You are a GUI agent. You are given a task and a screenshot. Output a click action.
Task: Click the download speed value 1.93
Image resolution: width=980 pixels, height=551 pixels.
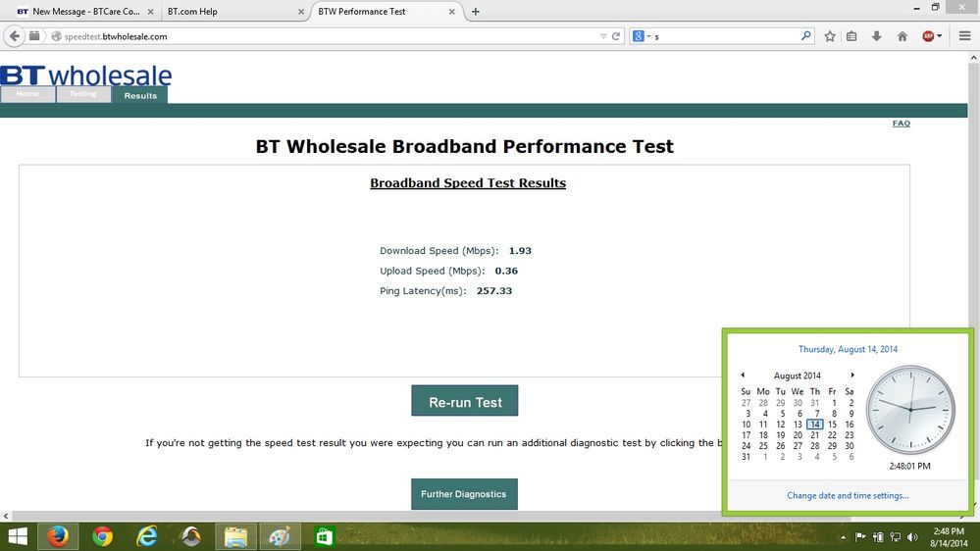(x=520, y=251)
